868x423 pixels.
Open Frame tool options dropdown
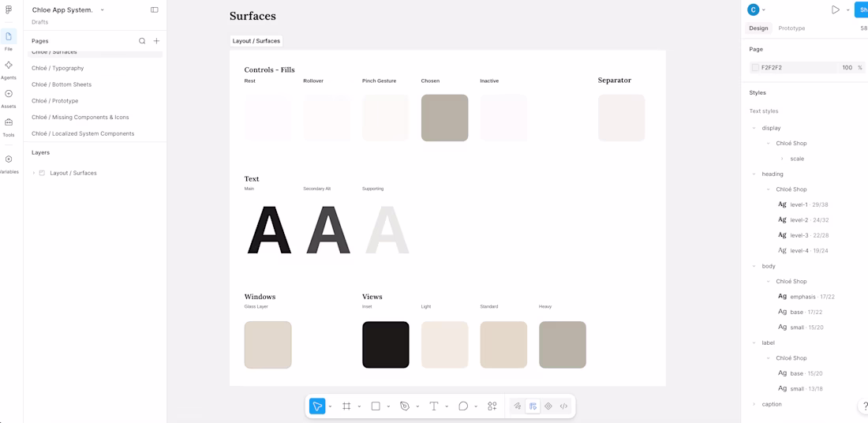click(x=359, y=406)
